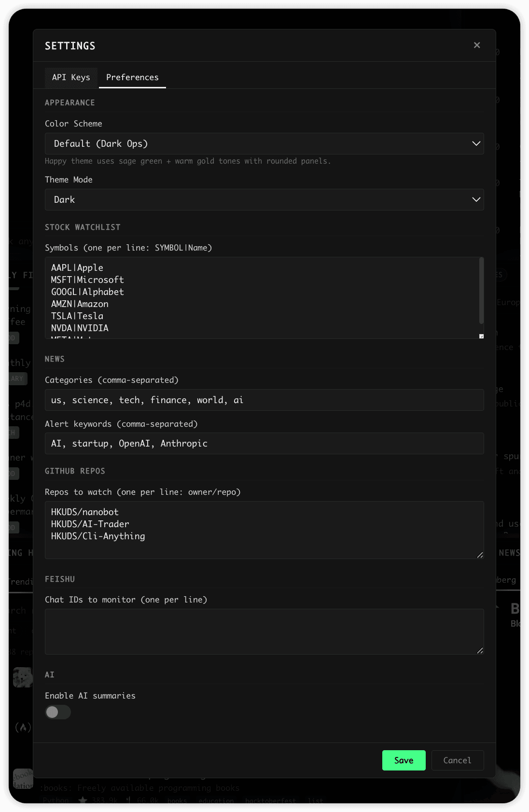This screenshot has width=529, height=812.
Task: Click the resize handle of Symbols textarea
Action: click(481, 336)
